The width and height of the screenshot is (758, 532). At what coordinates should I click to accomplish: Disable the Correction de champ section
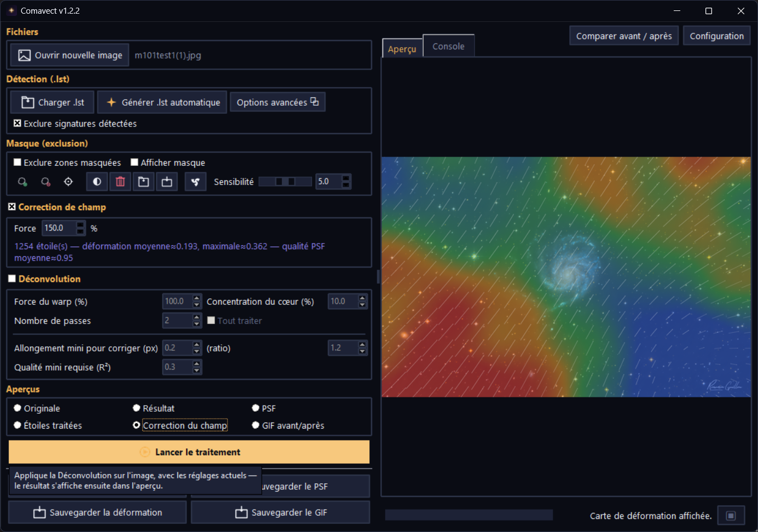pos(11,207)
